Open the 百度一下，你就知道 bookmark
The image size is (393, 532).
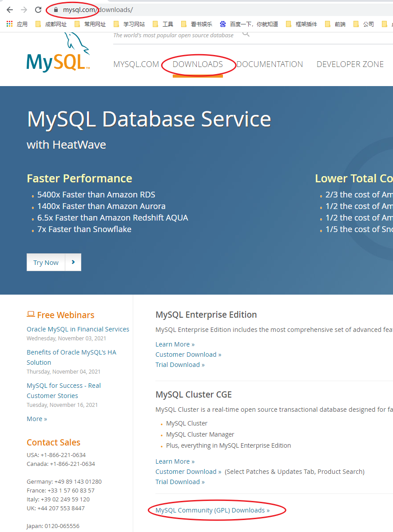click(x=249, y=24)
